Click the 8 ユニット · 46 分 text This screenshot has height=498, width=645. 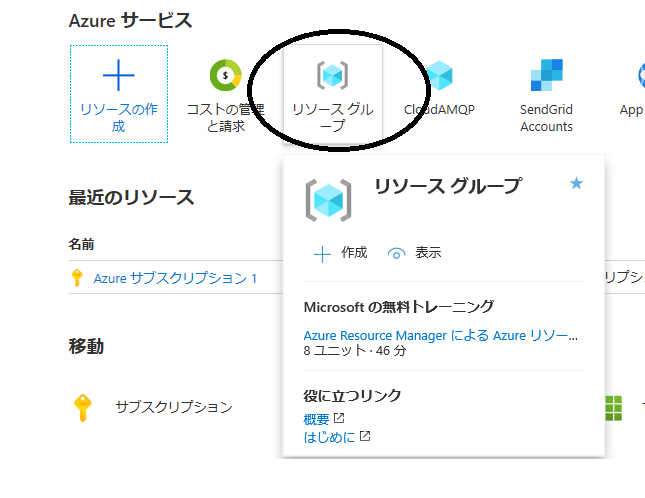point(355,351)
